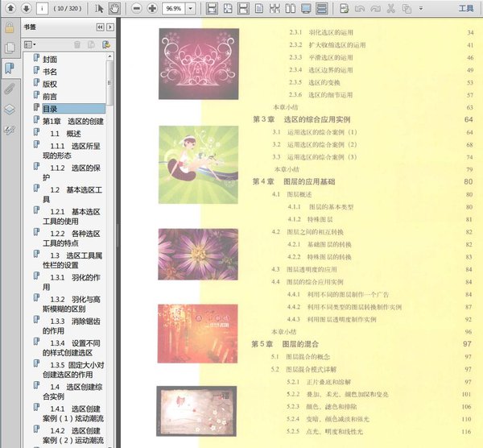Select the 书名 bookmark

pos(50,72)
